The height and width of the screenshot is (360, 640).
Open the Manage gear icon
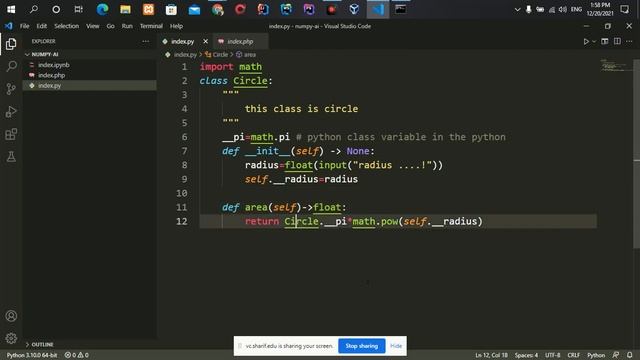[11, 338]
